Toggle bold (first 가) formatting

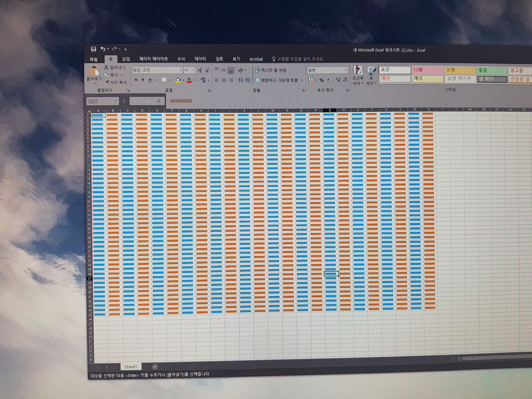pos(136,80)
